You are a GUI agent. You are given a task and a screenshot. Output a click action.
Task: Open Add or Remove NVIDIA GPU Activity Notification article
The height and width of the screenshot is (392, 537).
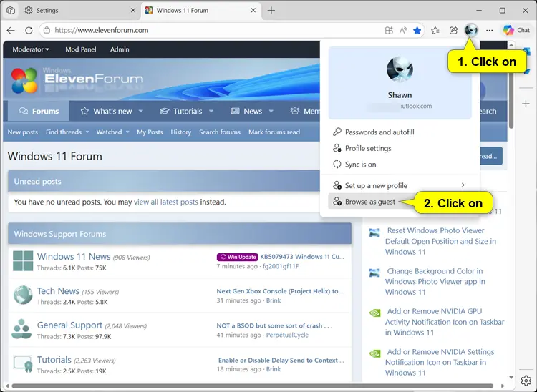coord(445,322)
